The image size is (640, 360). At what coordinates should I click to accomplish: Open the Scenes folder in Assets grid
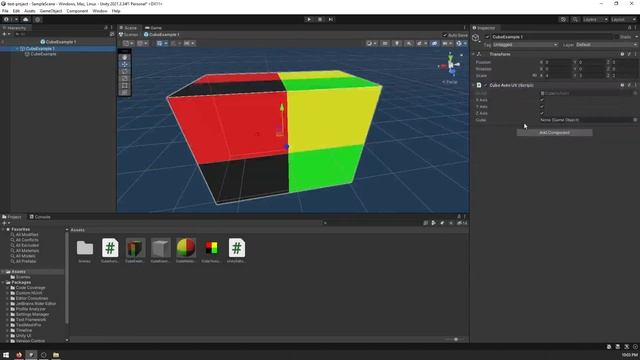(85, 250)
